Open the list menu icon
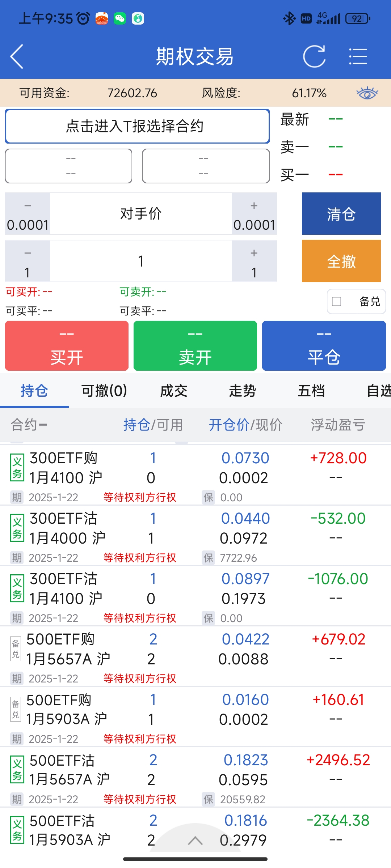 point(358,56)
